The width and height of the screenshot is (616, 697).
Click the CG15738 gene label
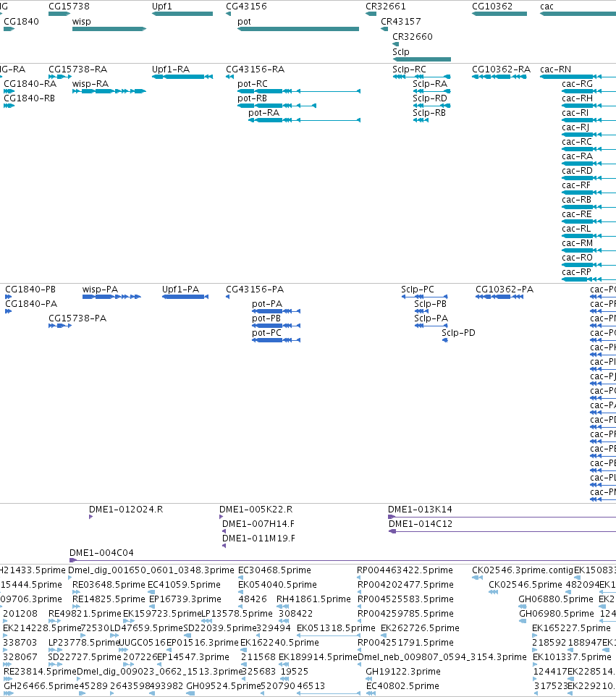(69, 7)
